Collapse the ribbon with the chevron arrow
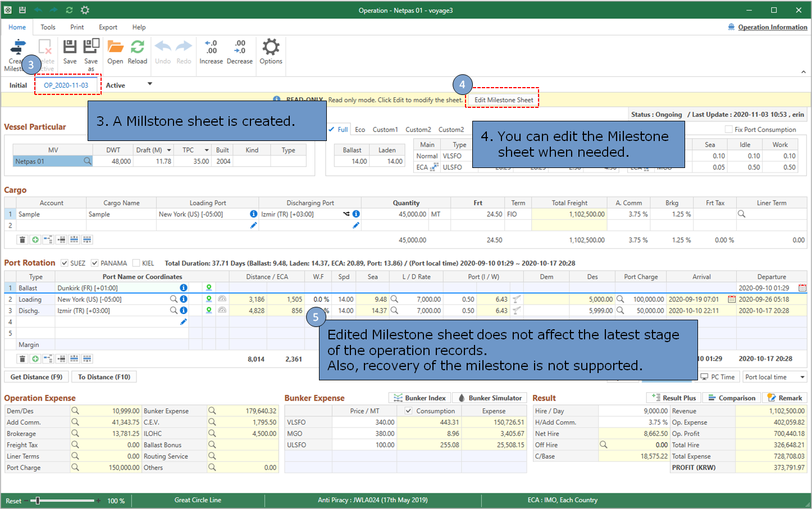 point(804,72)
